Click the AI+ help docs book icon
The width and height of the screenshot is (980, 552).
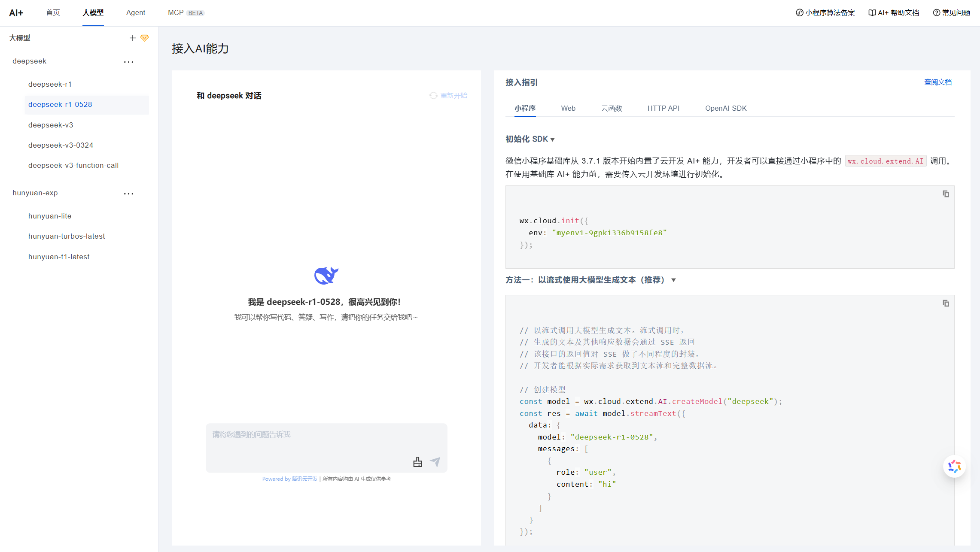coord(872,13)
